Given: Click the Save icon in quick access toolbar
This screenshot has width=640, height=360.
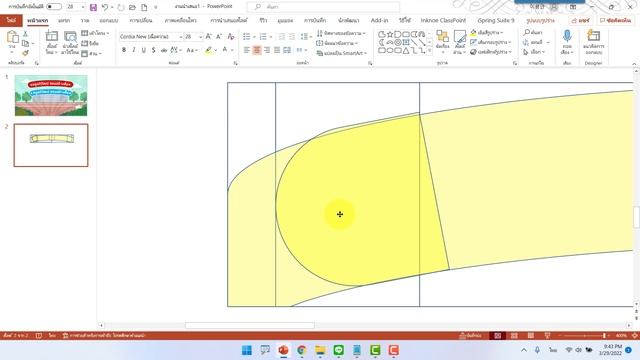Looking at the screenshot, I should tap(93, 7).
